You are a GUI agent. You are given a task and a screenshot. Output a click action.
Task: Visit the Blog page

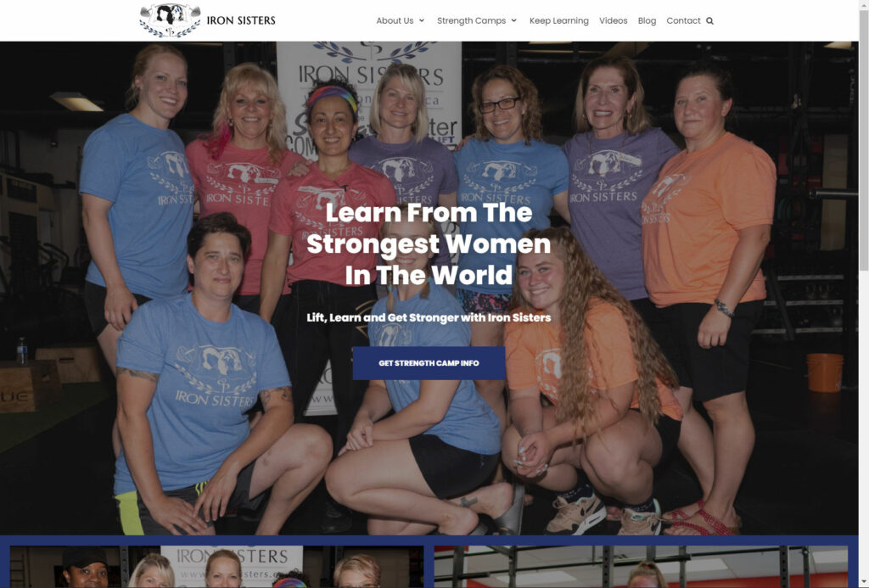point(647,20)
